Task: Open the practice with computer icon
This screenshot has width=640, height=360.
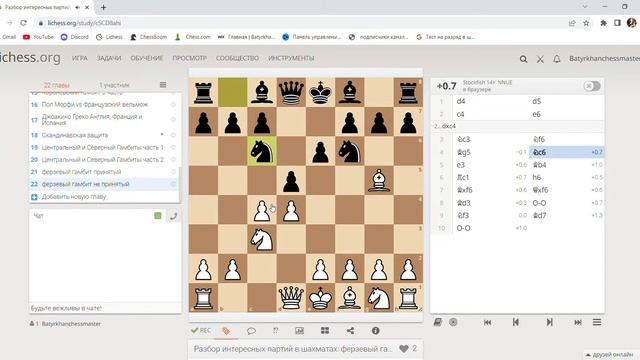Action: tap(453, 322)
